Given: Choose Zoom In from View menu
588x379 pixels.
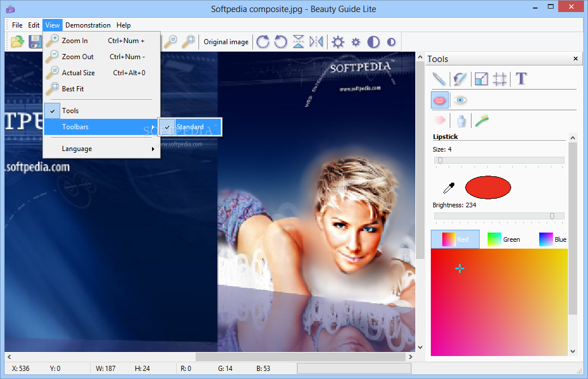Looking at the screenshot, I should pos(102,41).
